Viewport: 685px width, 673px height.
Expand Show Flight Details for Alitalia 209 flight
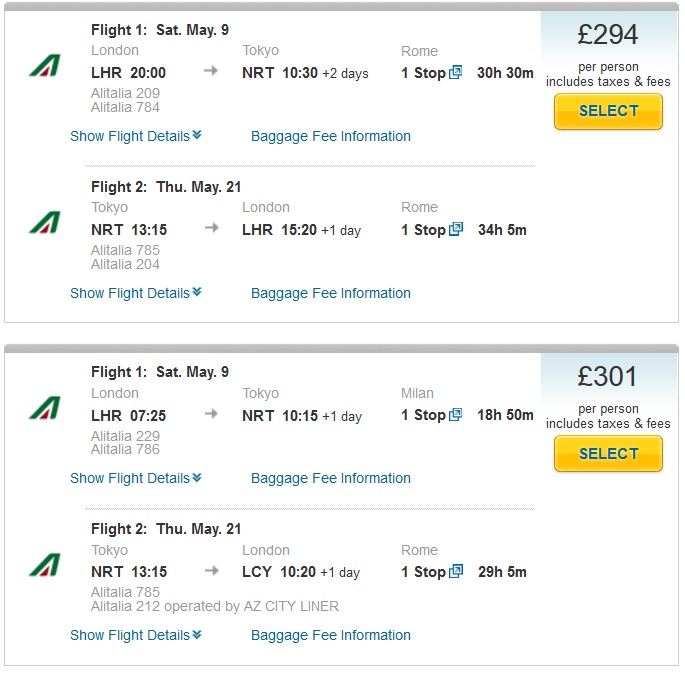pos(136,136)
